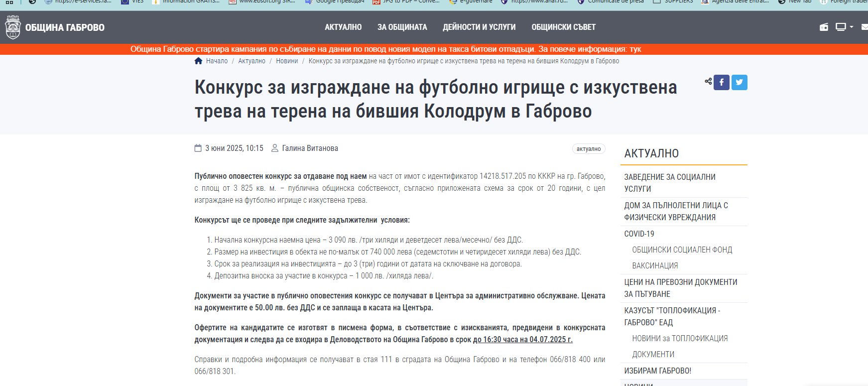Go to Актуално breadcrumb link
The width and height of the screenshot is (868, 386).
coord(251,61)
